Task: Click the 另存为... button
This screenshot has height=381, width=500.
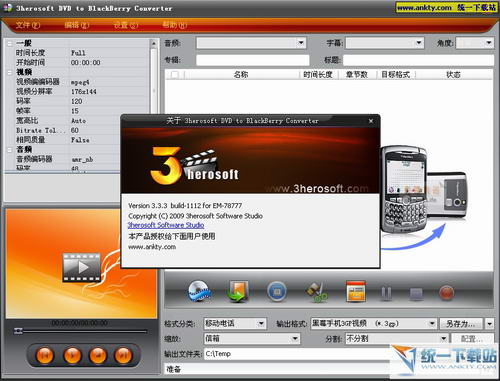Action: [x=462, y=323]
